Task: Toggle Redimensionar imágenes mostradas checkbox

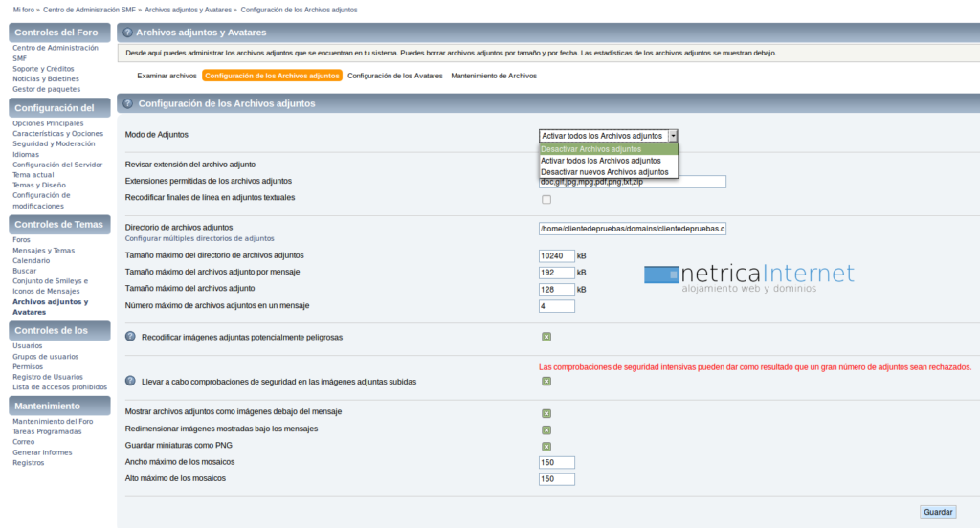Action: coord(546,429)
